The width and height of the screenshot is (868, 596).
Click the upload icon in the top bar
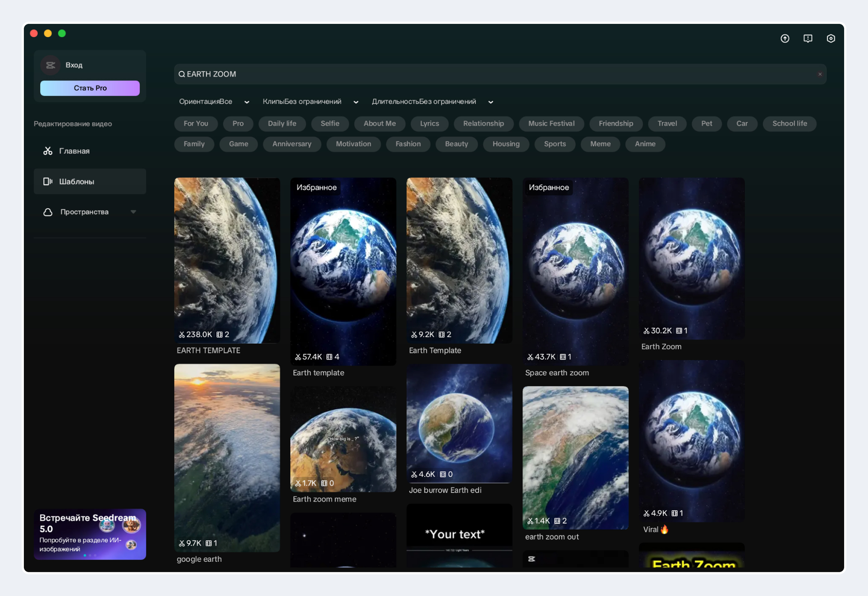coord(785,38)
